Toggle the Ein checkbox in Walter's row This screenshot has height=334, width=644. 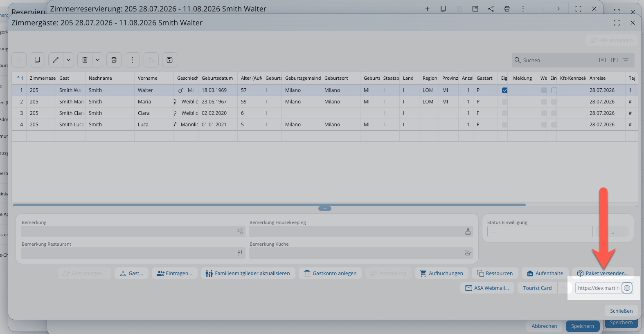pyautogui.click(x=554, y=90)
